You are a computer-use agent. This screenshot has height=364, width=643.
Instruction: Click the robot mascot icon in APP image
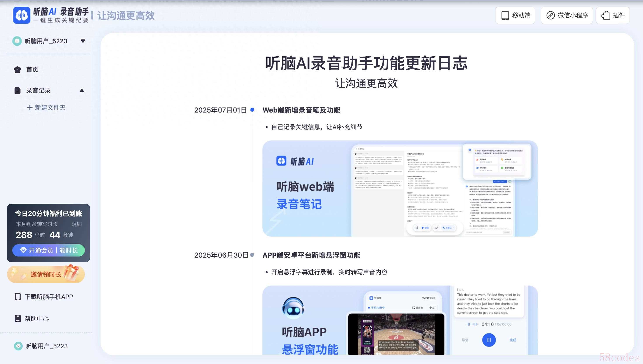293,308
